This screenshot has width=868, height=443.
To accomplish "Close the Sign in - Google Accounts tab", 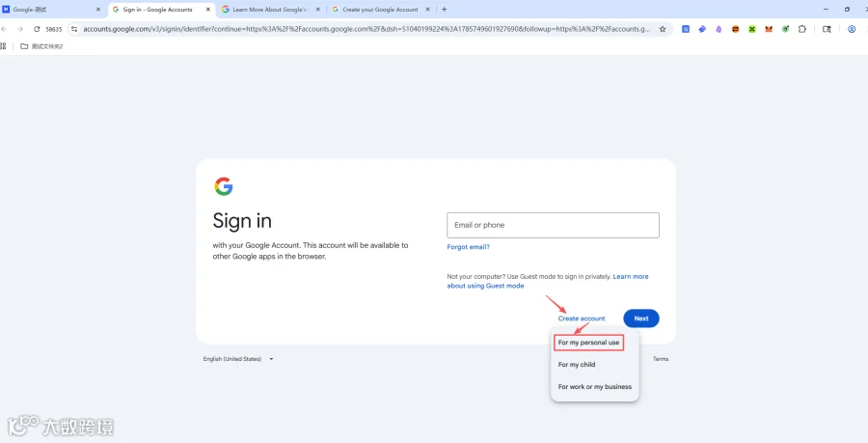I will (x=208, y=10).
